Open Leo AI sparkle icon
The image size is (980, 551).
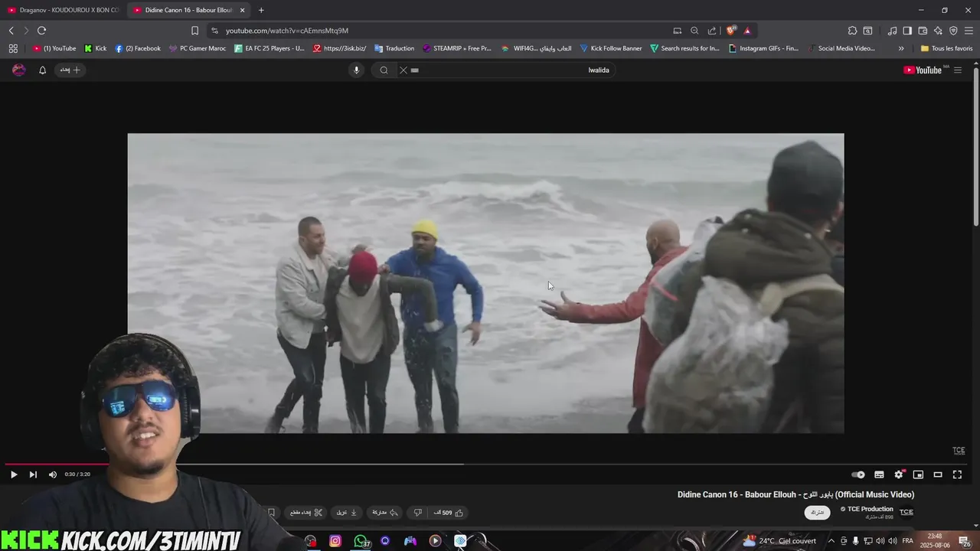[938, 31]
